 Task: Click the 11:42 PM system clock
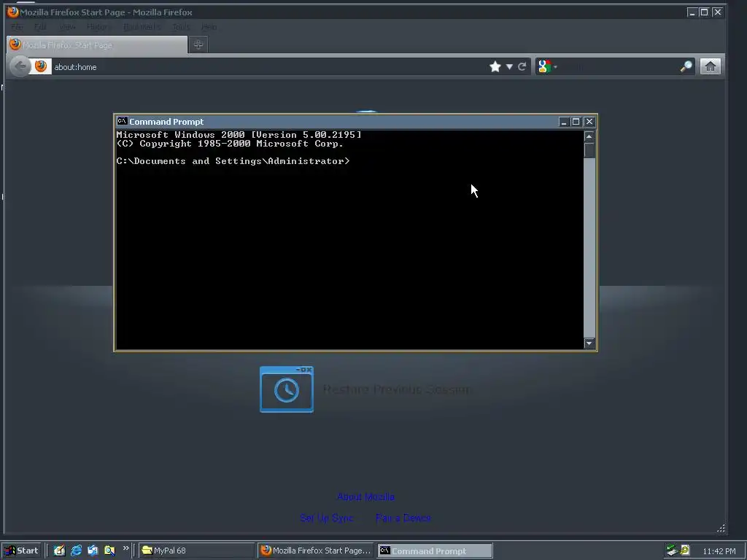point(719,551)
